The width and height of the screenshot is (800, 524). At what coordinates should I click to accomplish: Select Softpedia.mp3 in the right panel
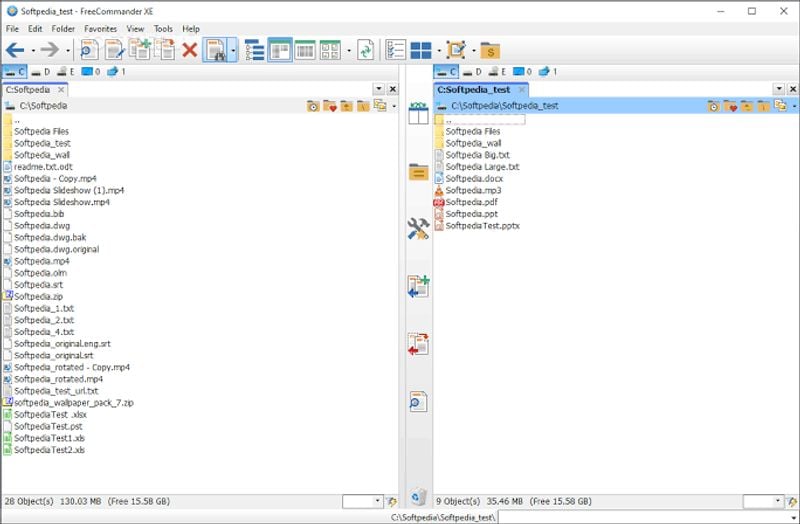473,190
